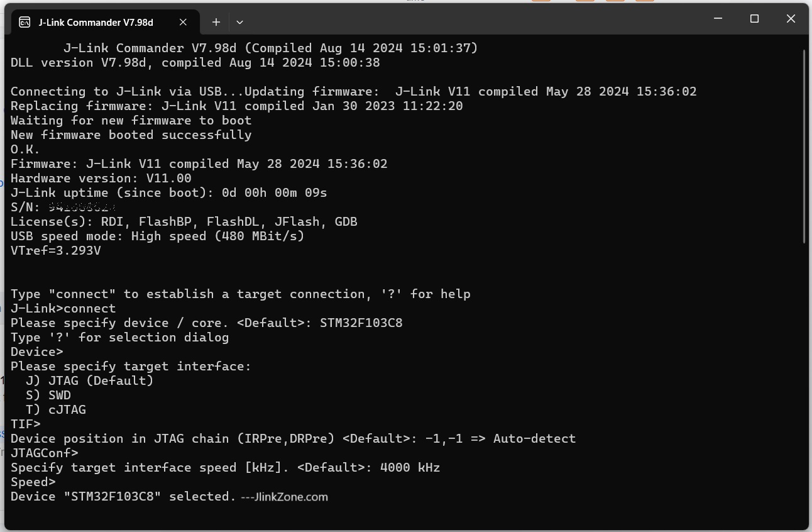Expand the new tab profile dropdown chevron
This screenshot has width=812, height=532.
[x=239, y=22]
